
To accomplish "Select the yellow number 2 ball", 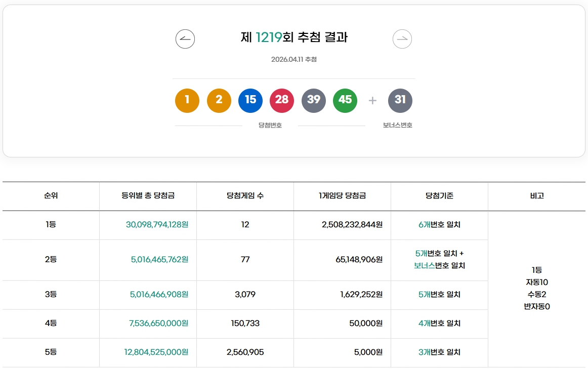I will click(x=219, y=100).
